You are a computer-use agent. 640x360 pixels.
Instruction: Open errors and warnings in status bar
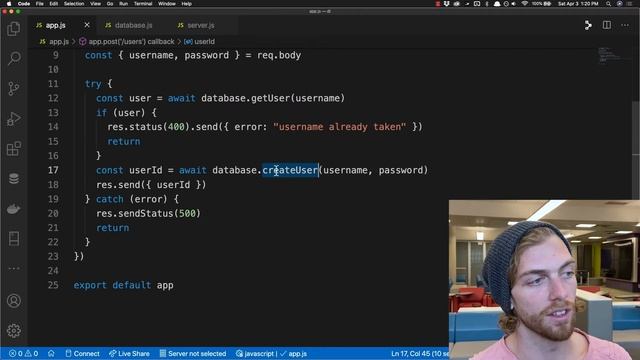[x=24, y=353]
